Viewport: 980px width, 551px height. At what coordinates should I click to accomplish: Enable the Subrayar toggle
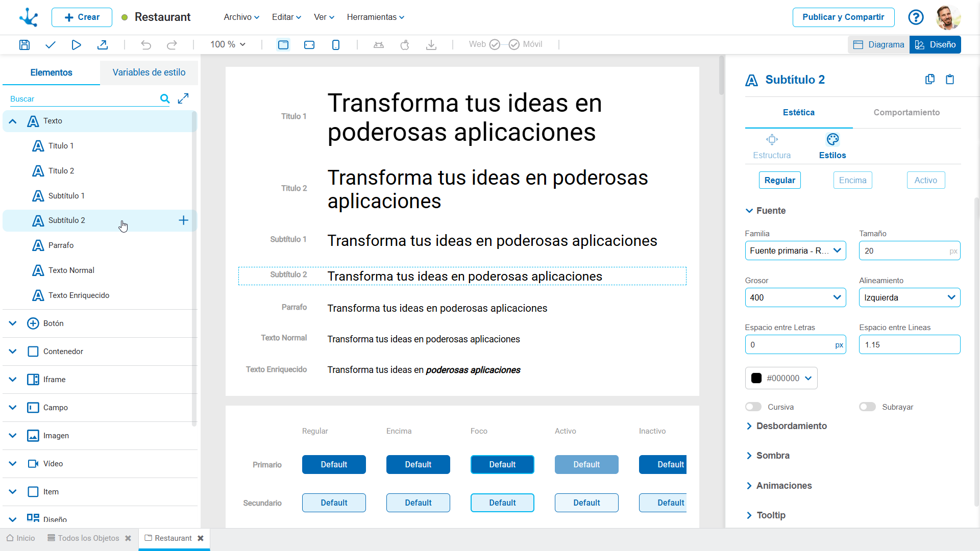click(868, 407)
